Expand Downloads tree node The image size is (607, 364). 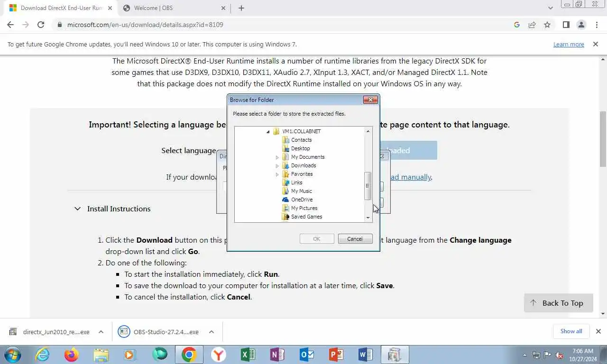[277, 166]
